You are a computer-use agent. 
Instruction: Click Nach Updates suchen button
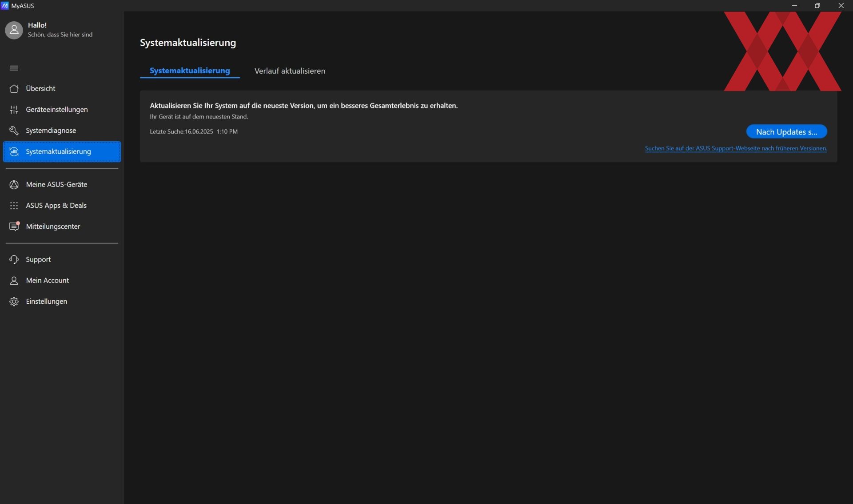(x=786, y=131)
